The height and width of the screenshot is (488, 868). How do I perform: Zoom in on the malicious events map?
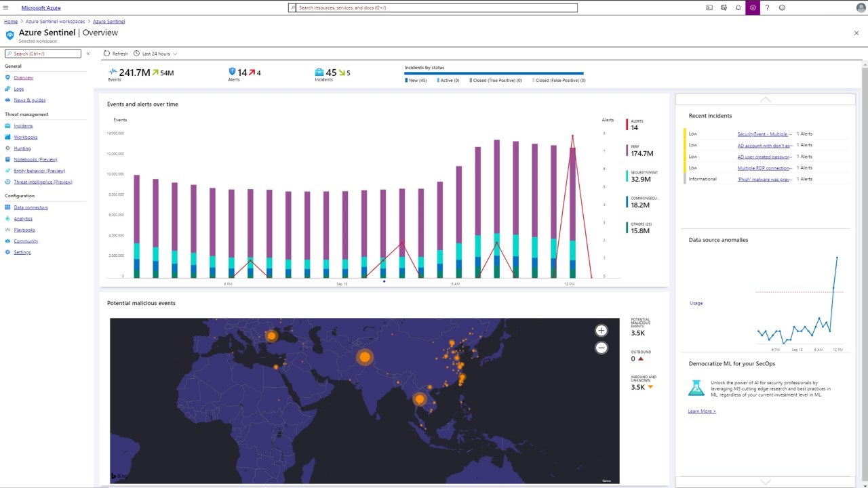coord(601,331)
